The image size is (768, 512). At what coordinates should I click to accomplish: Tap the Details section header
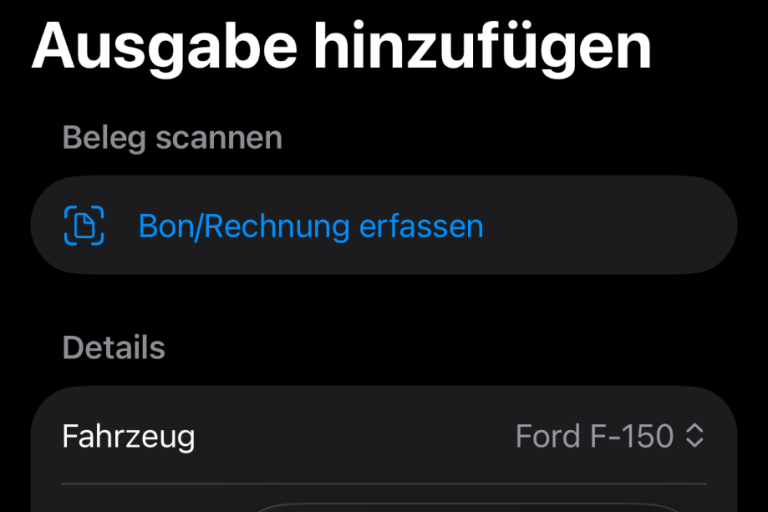[113, 348]
